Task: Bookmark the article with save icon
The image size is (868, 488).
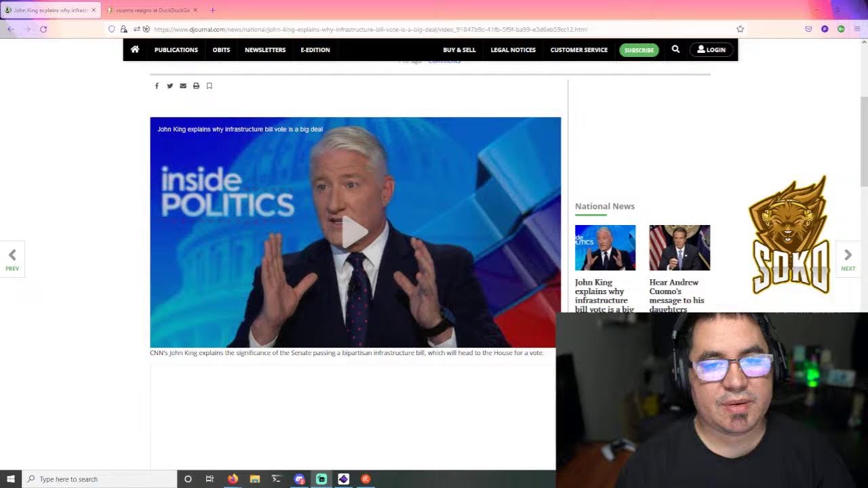Action: coord(209,86)
